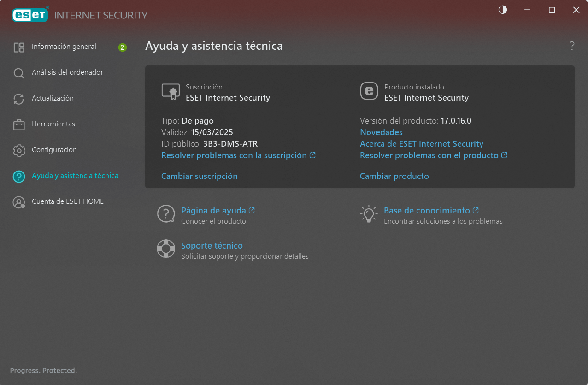Open Cuenta de ESET HOME section

tap(68, 201)
